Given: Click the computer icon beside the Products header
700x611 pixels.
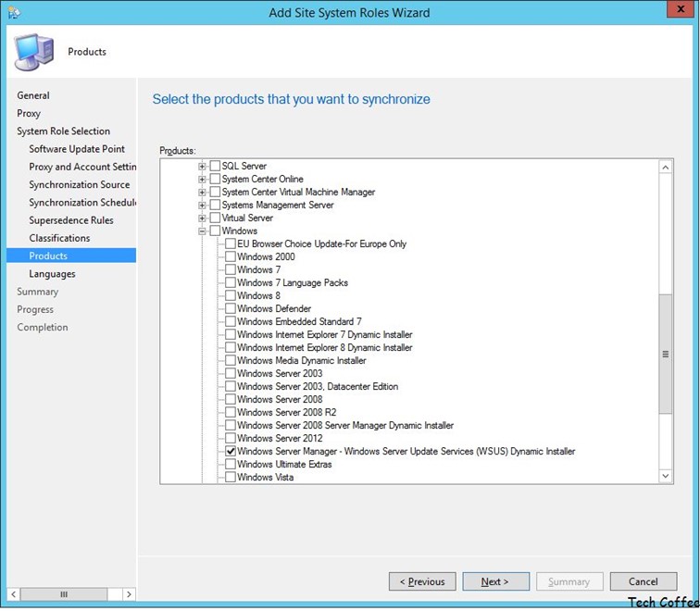Looking at the screenshot, I should 34,52.
